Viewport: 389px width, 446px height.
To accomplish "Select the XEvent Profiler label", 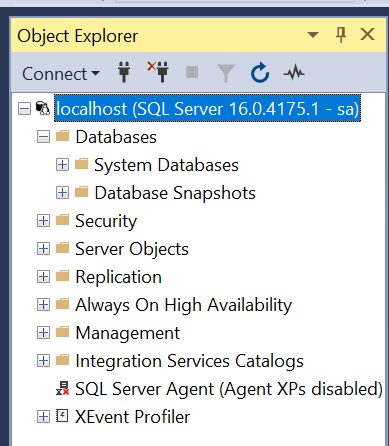I will pos(133,417).
